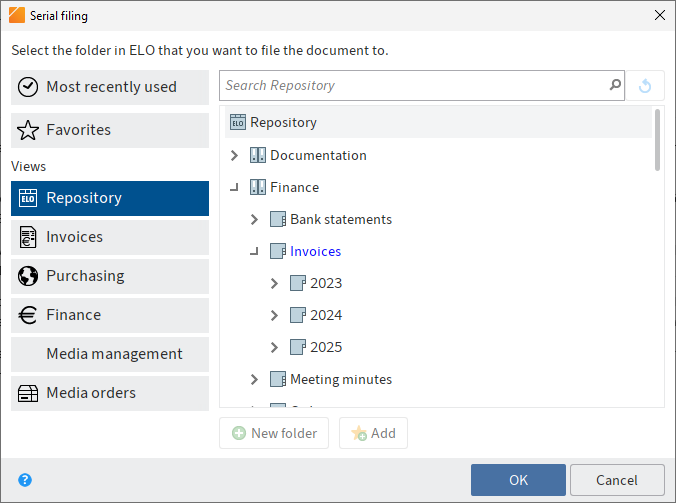
Task: Switch to the Media orders view
Action: click(110, 394)
